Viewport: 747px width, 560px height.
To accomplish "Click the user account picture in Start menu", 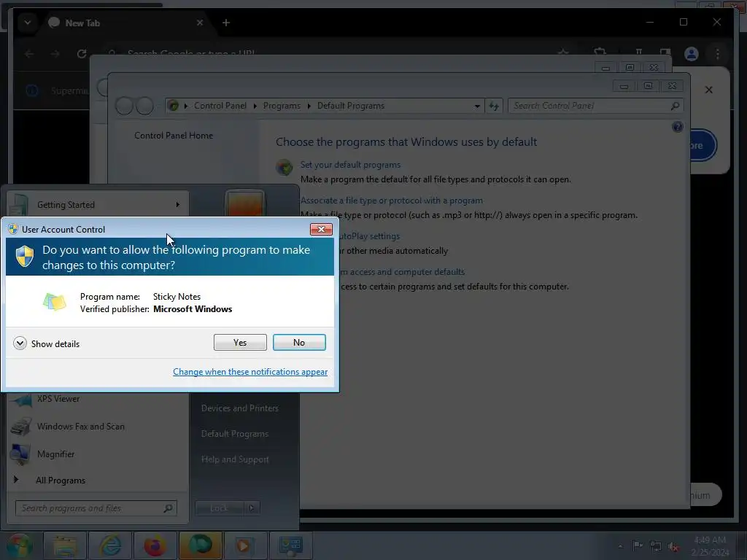I will tap(244, 203).
